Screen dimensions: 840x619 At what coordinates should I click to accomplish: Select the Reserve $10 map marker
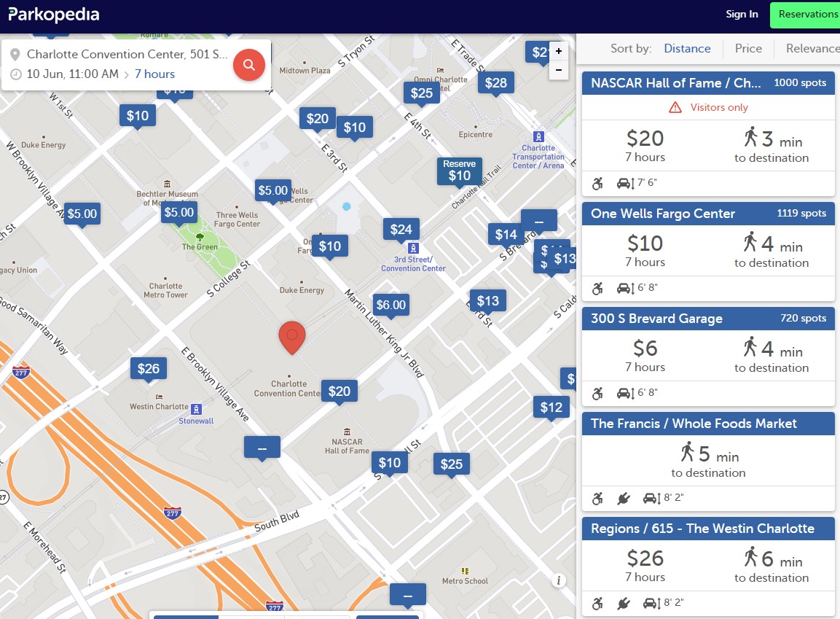point(460,171)
